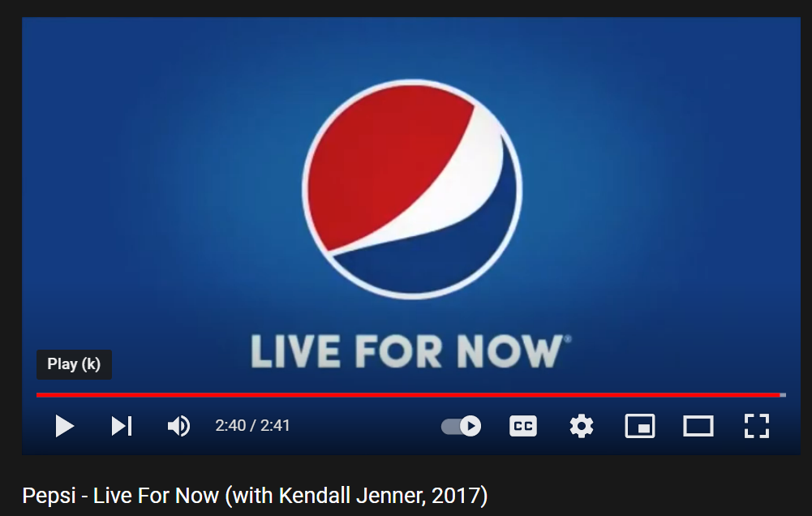Click the Play button in player controls

[65, 426]
